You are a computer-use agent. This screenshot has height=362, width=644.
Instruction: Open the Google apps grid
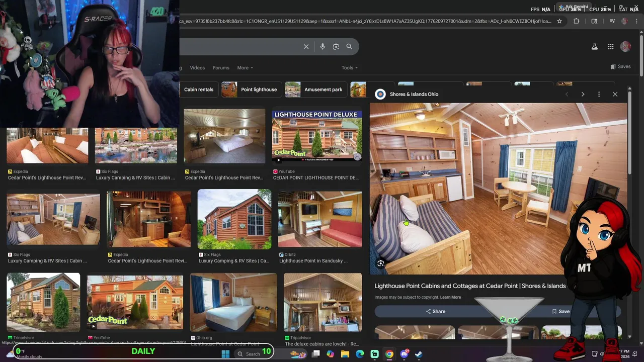[611, 47]
